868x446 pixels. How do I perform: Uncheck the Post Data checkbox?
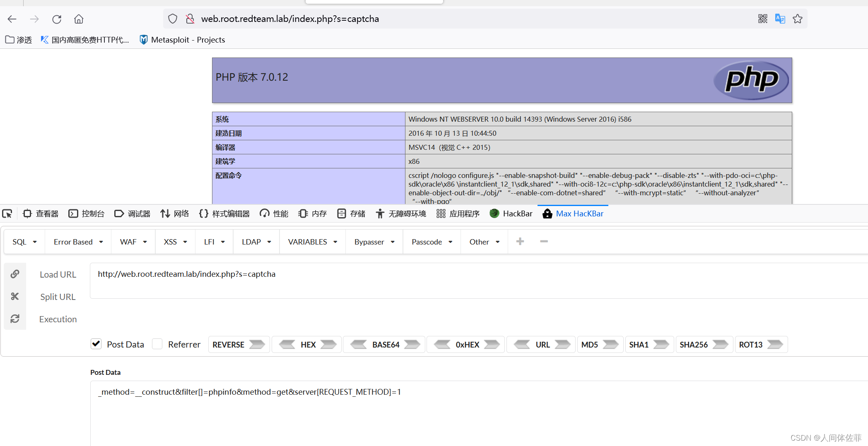pos(96,344)
